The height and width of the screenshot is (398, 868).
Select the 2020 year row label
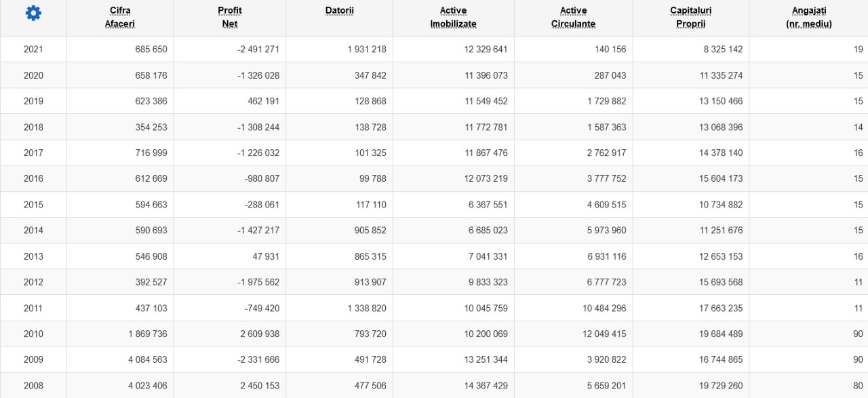(33, 75)
